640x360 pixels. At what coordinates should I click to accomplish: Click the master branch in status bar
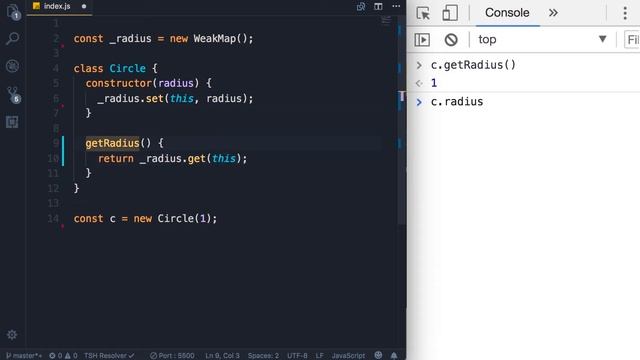click(x=24, y=356)
